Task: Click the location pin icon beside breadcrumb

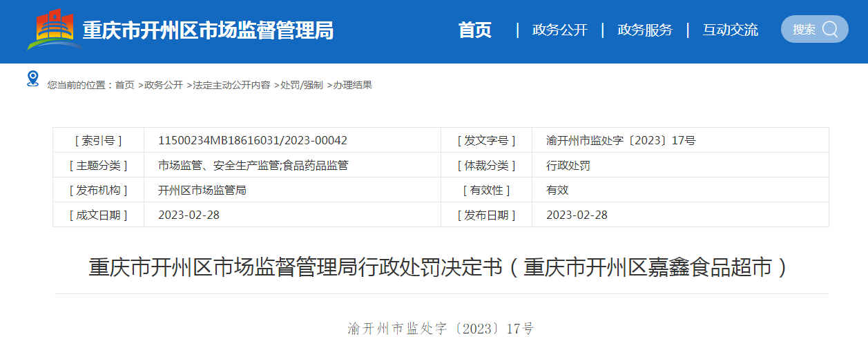Action: tap(32, 78)
